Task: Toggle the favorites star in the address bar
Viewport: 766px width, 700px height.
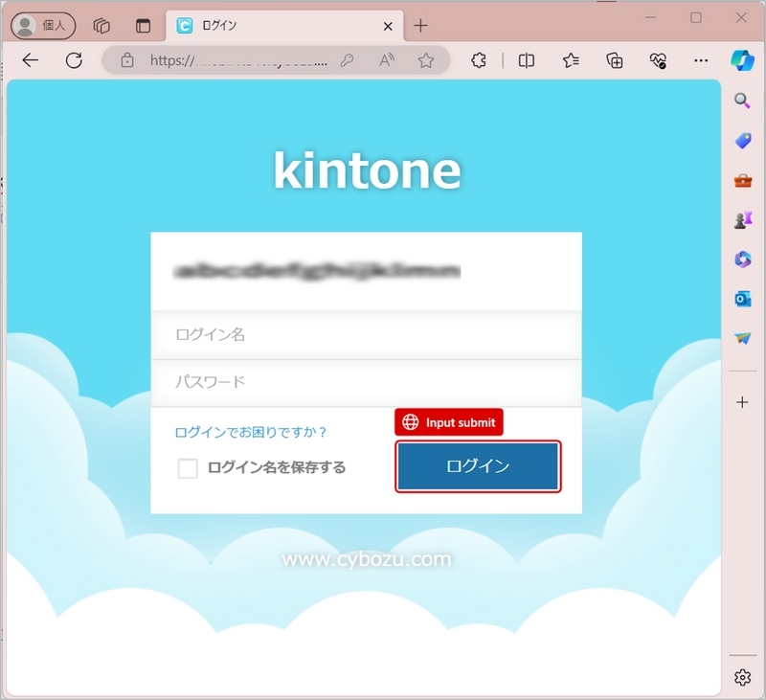Action: coord(427,60)
